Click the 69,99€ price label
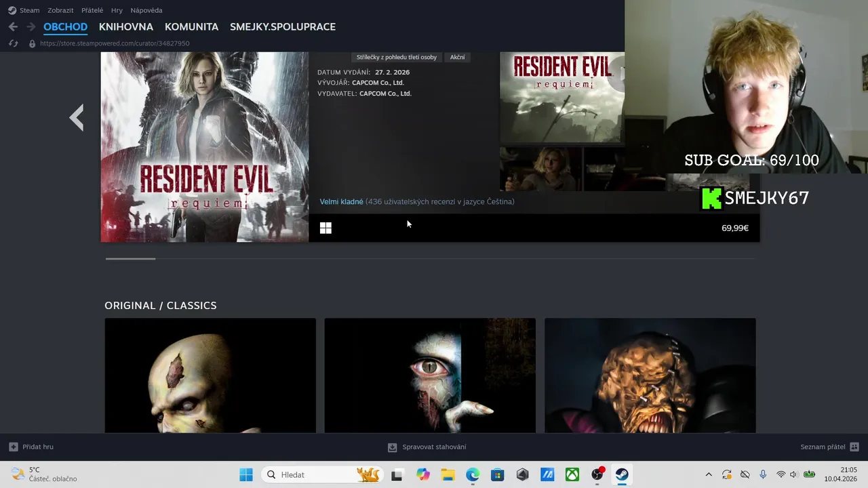Image resolution: width=868 pixels, height=488 pixels. point(735,228)
